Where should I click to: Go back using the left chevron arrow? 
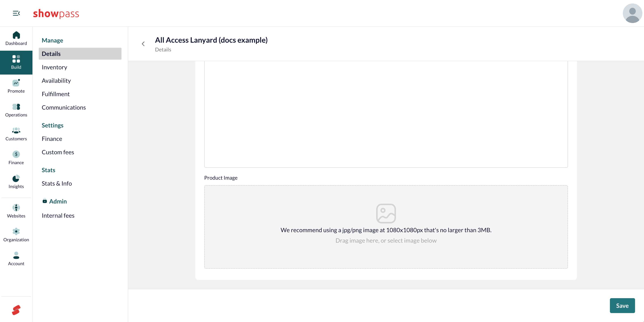143,44
